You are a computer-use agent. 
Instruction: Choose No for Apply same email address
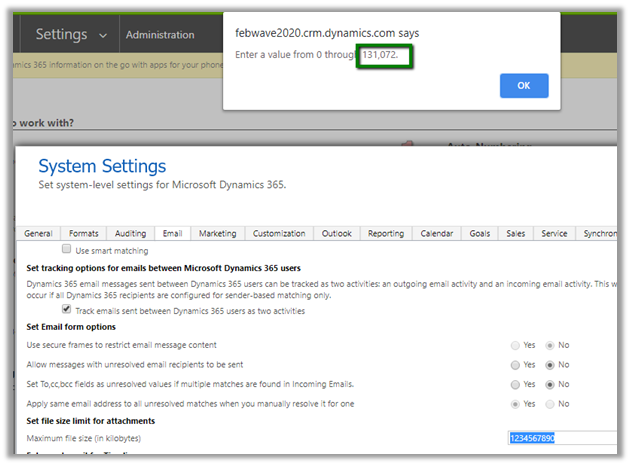(548, 404)
